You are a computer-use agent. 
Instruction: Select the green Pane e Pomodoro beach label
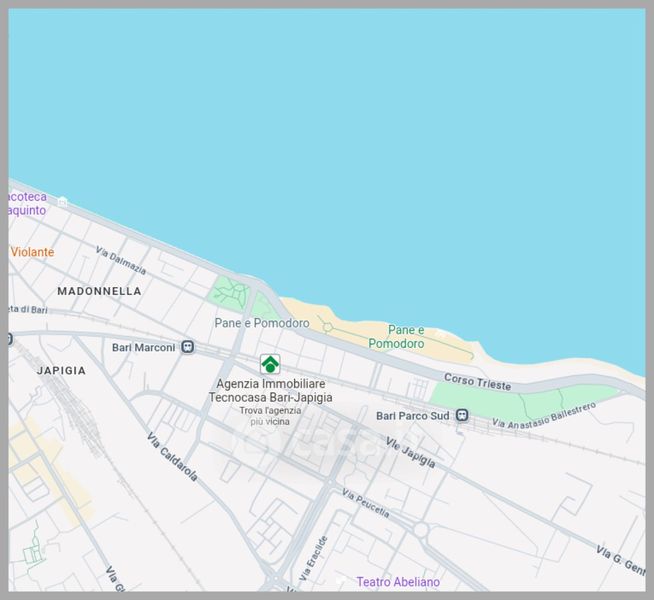[396, 337]
